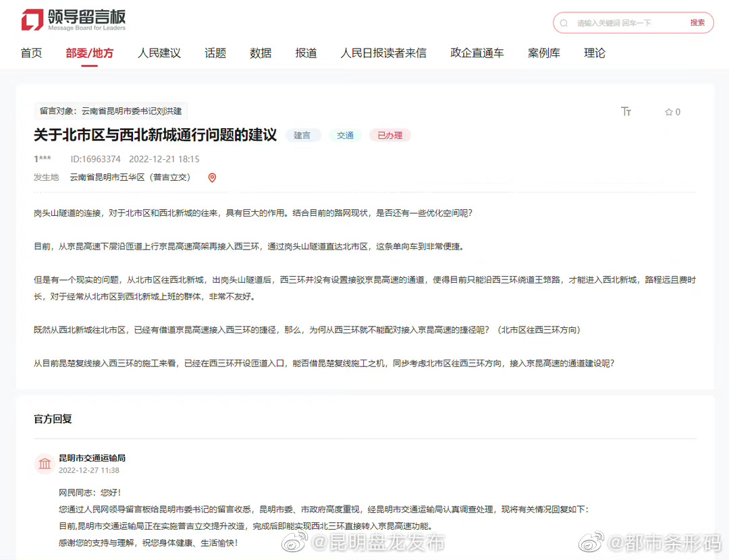
Task: Click the paragraph starting 但是有一个现实的问题
Action: (x=364, y=288)
